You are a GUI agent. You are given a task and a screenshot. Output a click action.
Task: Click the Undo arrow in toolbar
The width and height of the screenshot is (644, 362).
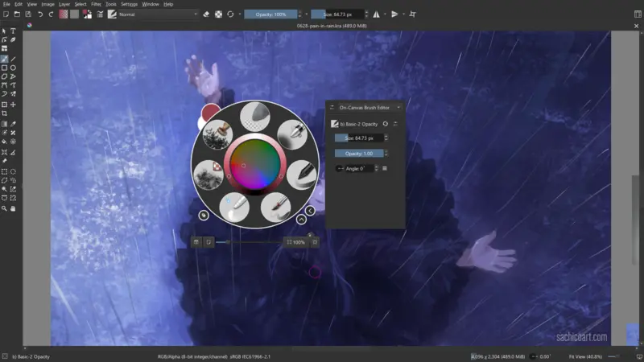(x=40, y=14)
